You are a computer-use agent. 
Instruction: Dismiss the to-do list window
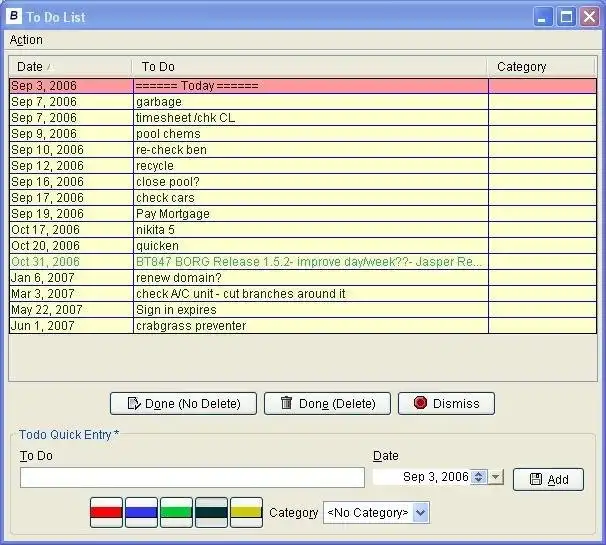(446, 404)
